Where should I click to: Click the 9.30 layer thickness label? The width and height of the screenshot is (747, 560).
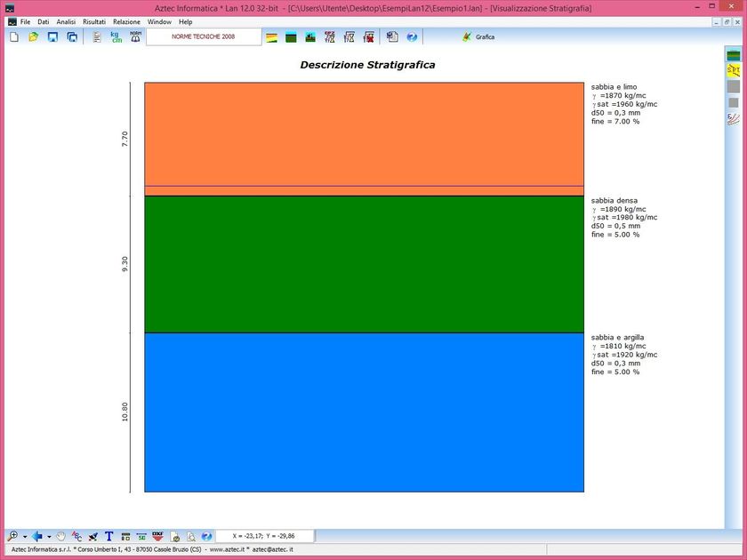pos(124,264)
